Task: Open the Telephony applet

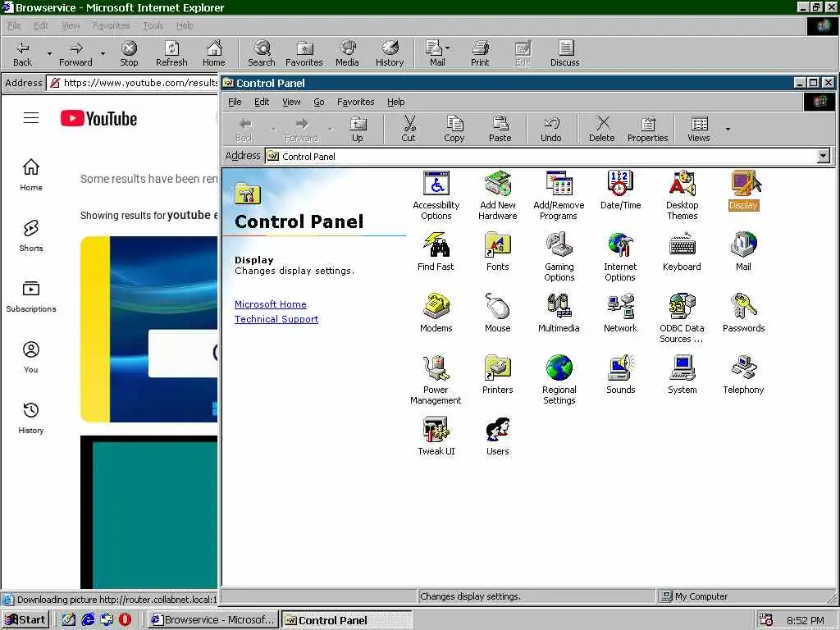Action: coord(743,375)
